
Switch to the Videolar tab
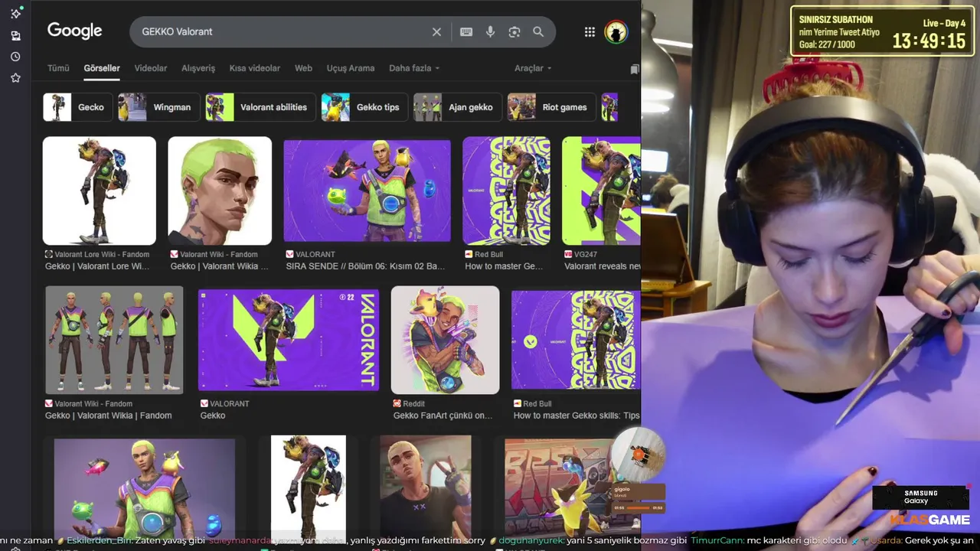pyautogui.click(x=151, y=68)
